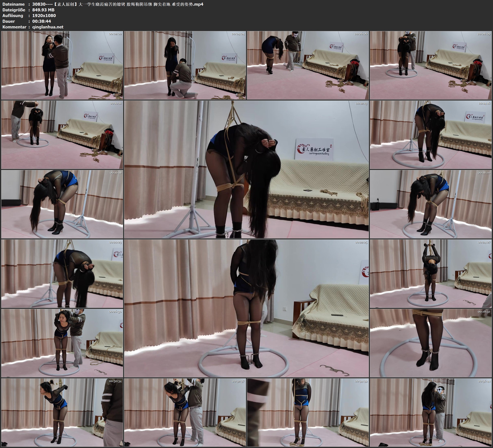
Task: Click the thumbnail marked 00:26:30
Action: (62, 343)
